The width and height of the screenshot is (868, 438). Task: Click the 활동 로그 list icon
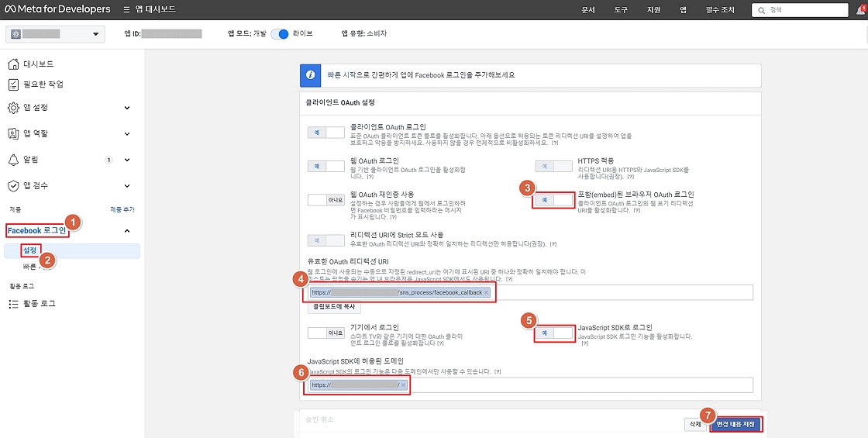click(x=13, y=303)
